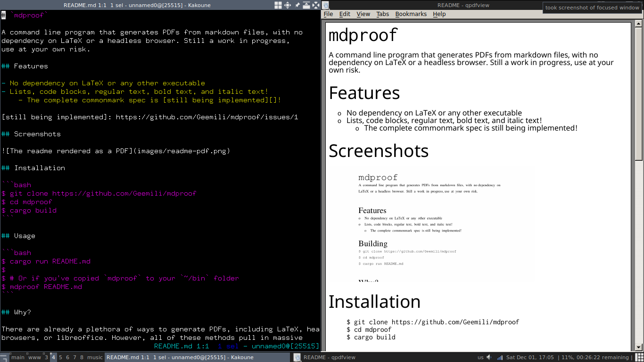Click the layout grid icon at taskbar far right
Viewport: 644px width, 362px height.
coord(639,357)
